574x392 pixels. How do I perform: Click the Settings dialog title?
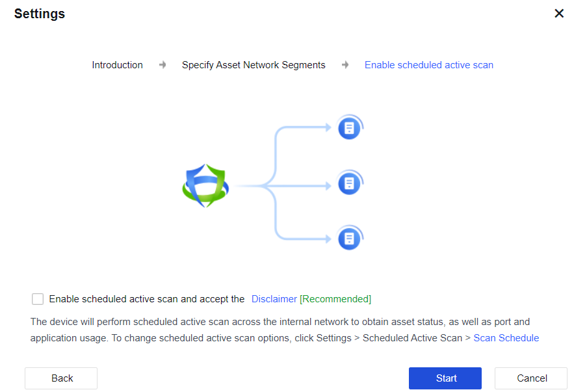pyautogui.click(x=40, y=14)
